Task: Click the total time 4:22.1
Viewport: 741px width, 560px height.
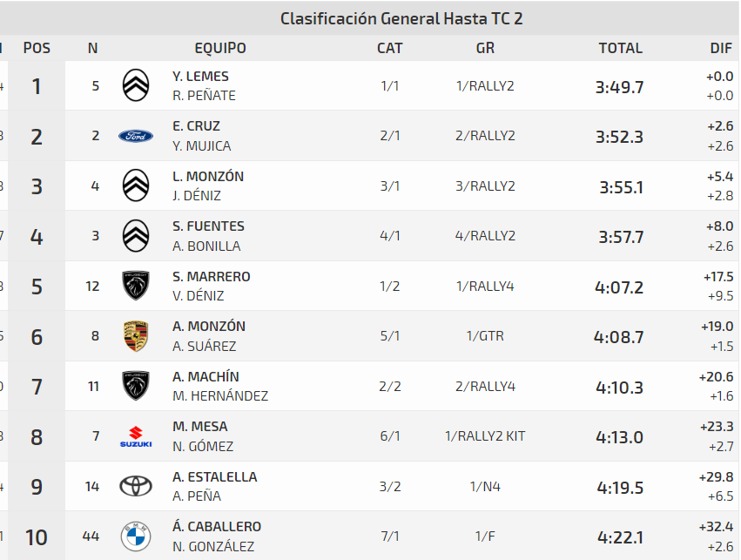Action: pos(620,536)
